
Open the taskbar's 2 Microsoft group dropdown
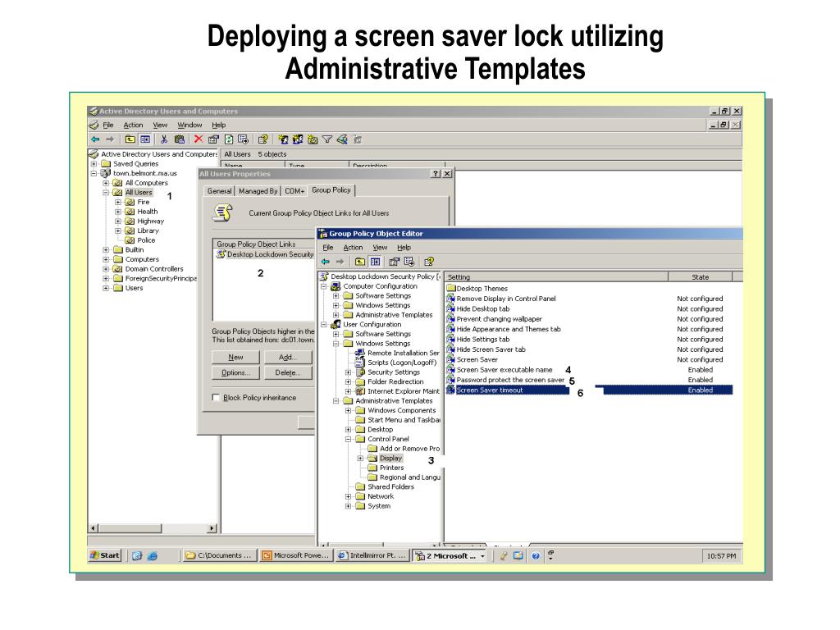482,556
